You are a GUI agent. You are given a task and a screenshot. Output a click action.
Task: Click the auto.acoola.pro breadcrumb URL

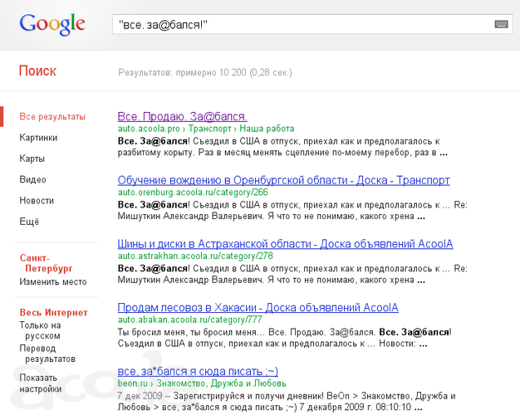(206, 129)
